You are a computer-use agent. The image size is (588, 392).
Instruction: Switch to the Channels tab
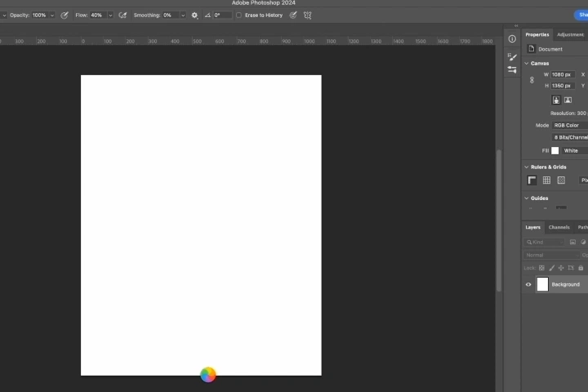pyautogui.click(x=559, y=227)
